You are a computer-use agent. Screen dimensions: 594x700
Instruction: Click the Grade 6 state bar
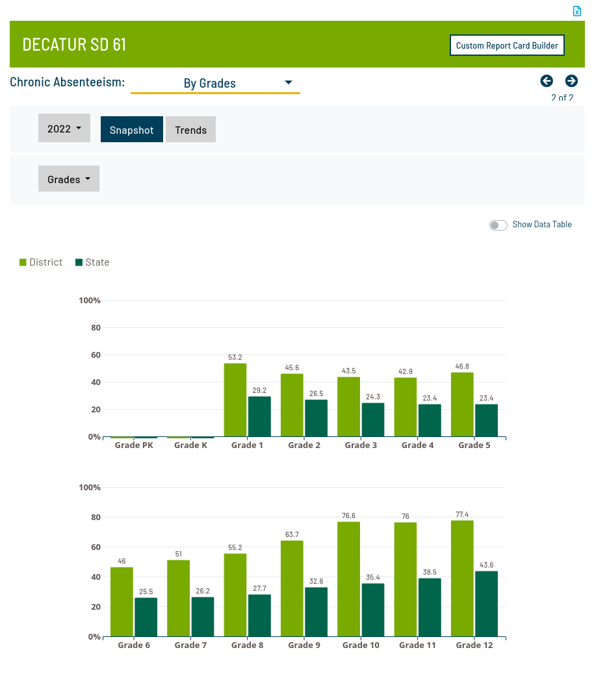pos(146,617)
